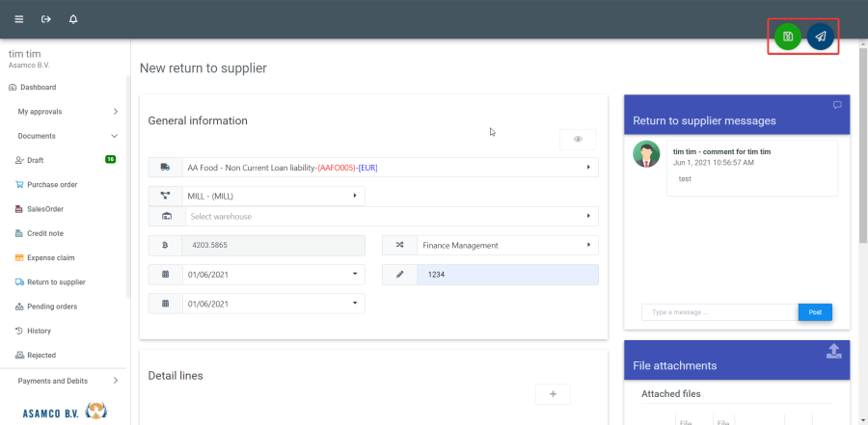
Task: Open Purchase order in sidebar
Action: [x=53, y=185]
